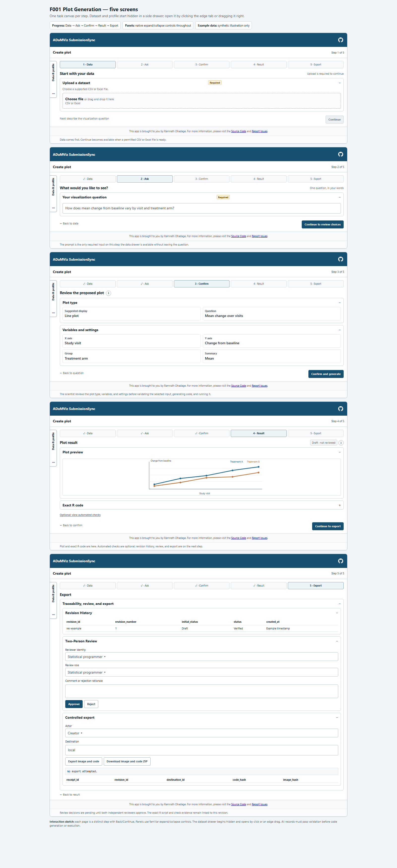Select the 3 · Confirm tab on Step 2

click(x=201, y=179)
